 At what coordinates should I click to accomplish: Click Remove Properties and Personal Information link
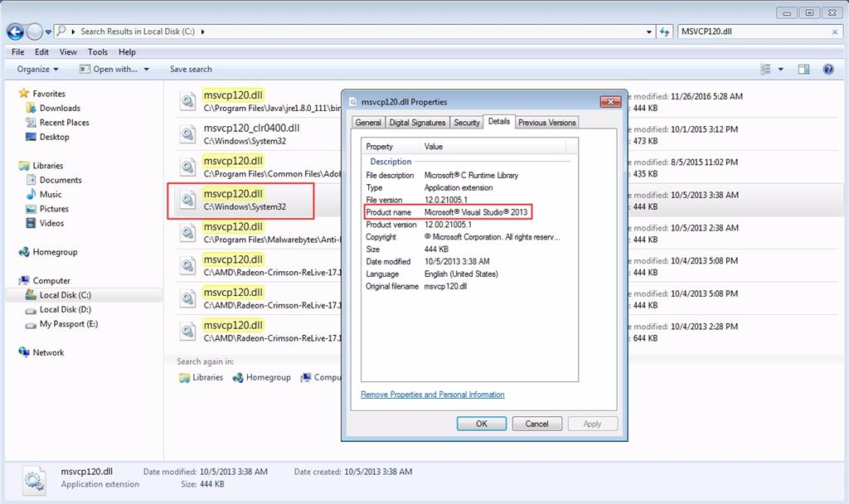click(x=433, y=395)
